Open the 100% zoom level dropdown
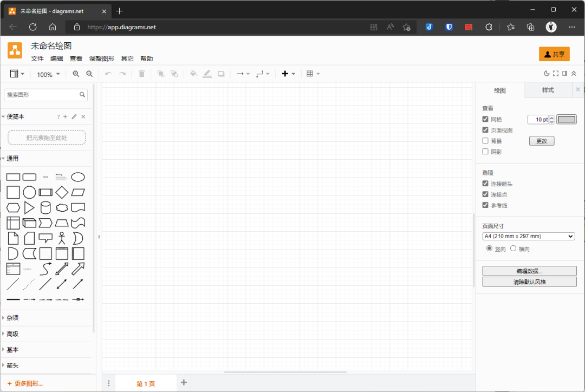 pos(48,74)
